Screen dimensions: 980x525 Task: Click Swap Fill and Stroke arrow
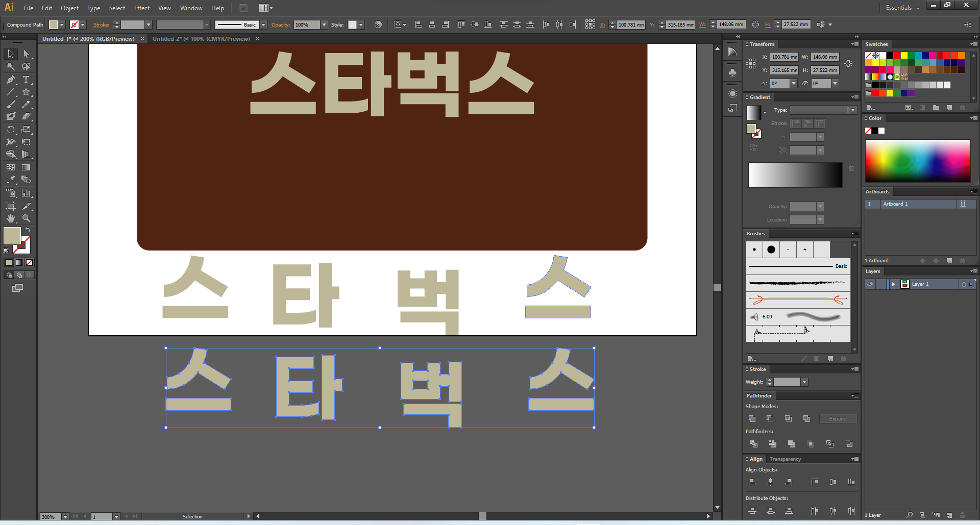(28, 230)
